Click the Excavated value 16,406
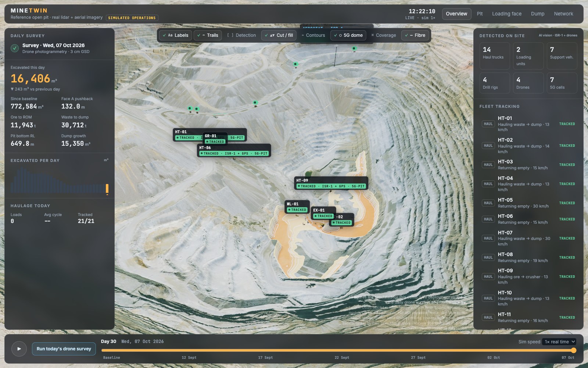Screen dimensions: 588x368 tap(31, 79)
